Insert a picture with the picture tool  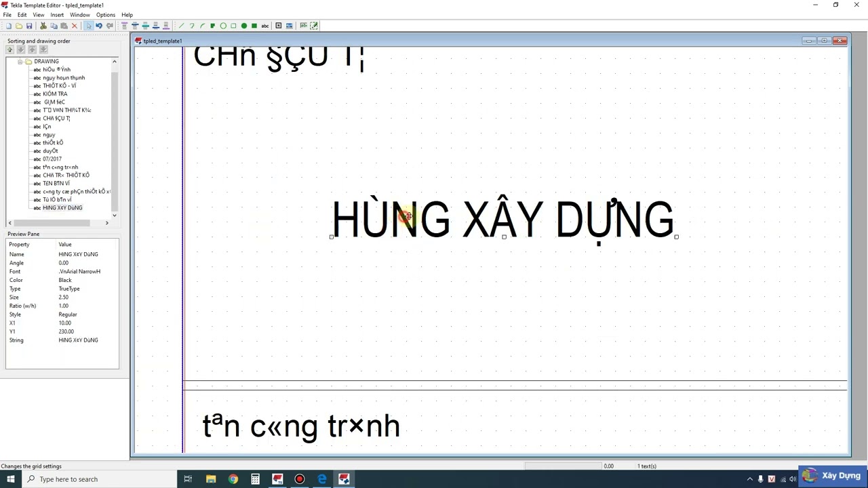pyautogui.click(x=289, y=26)
